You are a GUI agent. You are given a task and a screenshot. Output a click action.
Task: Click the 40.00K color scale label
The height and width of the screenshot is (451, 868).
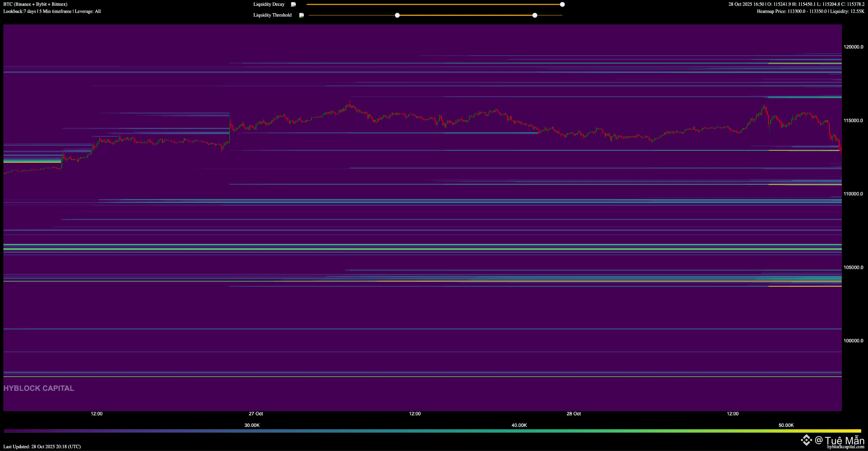click(519, 425)
